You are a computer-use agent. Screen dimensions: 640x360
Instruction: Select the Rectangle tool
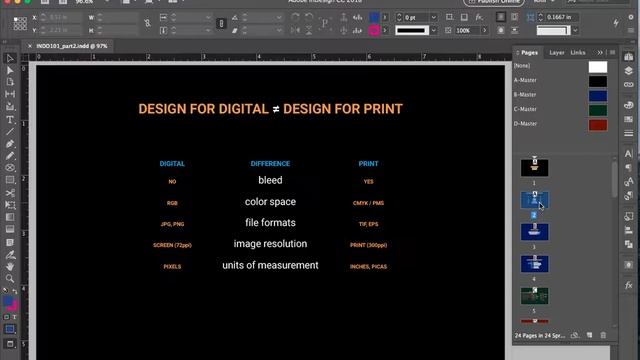[x=10, y=180]
